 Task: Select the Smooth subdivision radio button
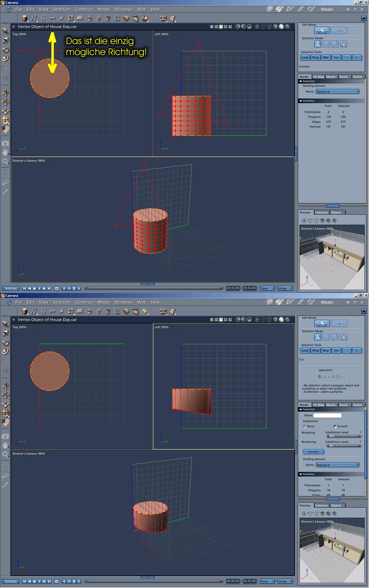(335, 426)
